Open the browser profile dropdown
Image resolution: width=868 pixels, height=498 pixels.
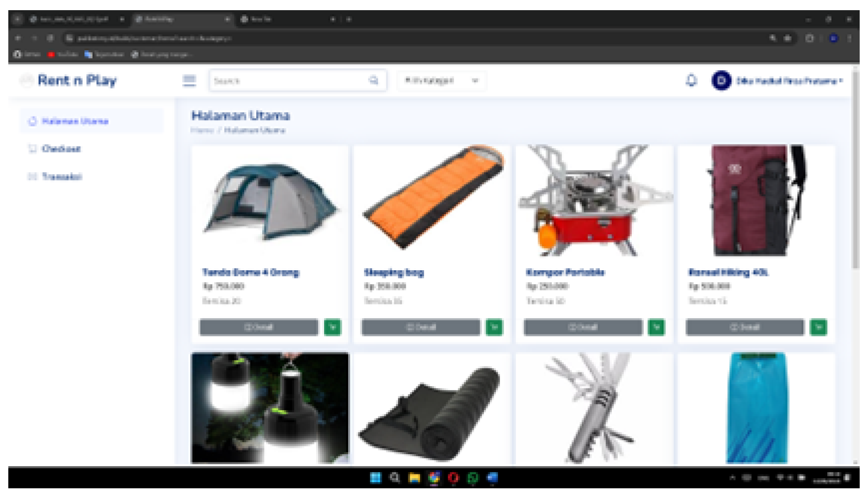(x=834, y=38)
